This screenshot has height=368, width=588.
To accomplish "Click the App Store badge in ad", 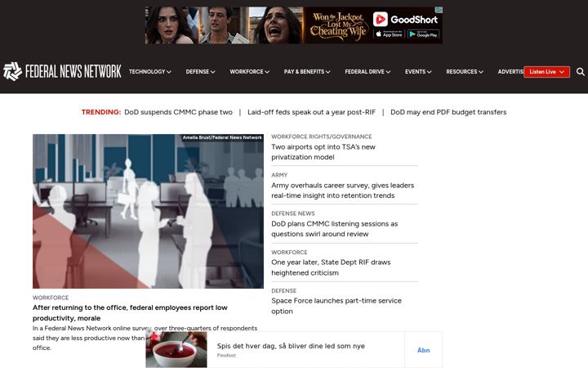I will (x=389, y=34).
